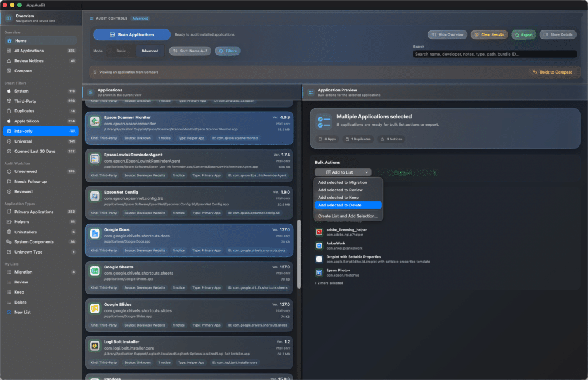Open the Delete list in My Lists
This screenshot has width=588, height=380.
click(x=41, y=302)
